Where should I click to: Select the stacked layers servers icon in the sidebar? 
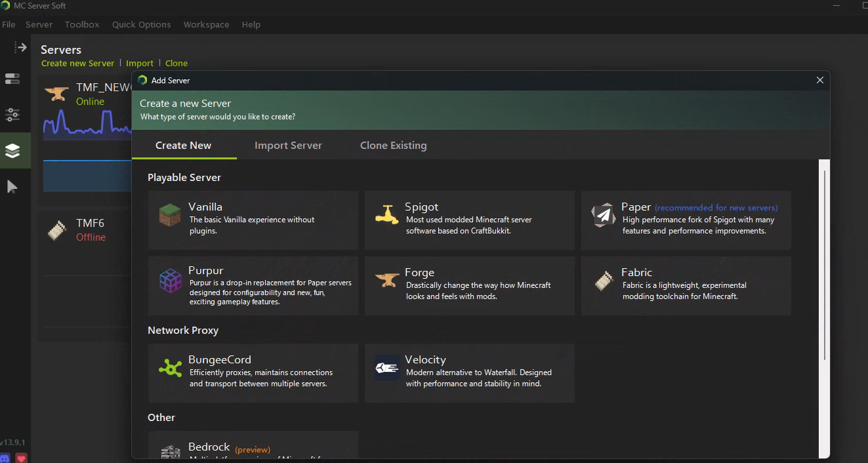12,150
